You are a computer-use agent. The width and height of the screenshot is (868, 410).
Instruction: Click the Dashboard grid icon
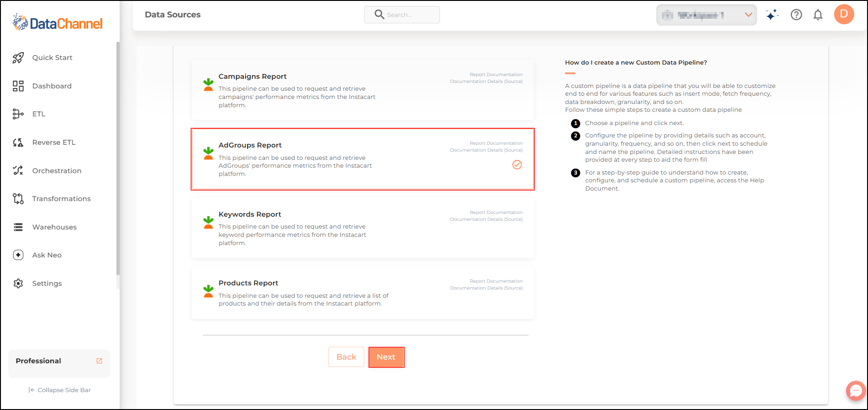pyautogui.click(x=18, y=86)
